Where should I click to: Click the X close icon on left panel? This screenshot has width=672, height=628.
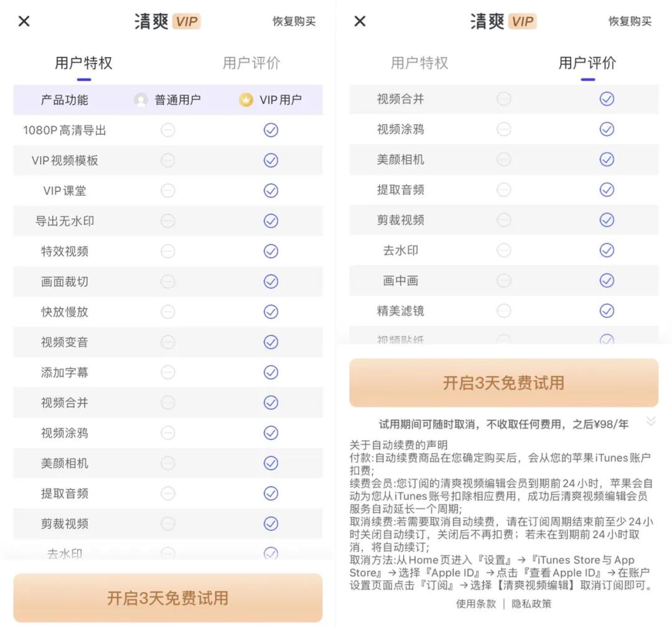(x=24, y=21)
